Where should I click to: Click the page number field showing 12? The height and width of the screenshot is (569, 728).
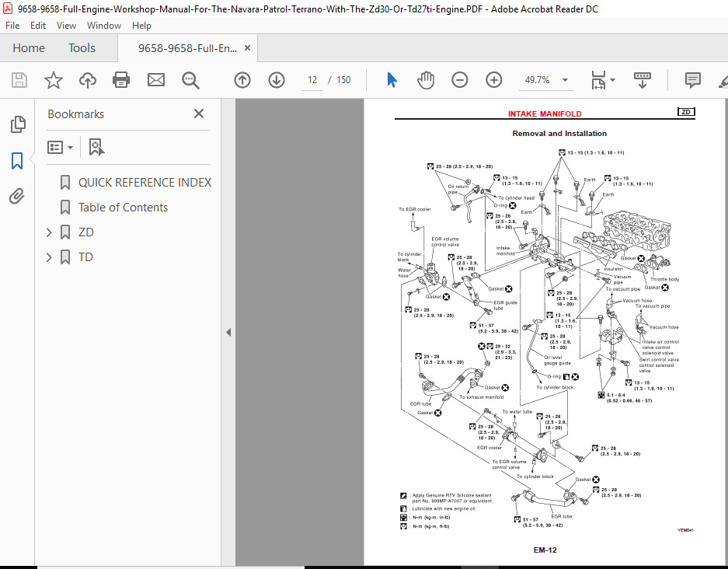click(312, 80)
